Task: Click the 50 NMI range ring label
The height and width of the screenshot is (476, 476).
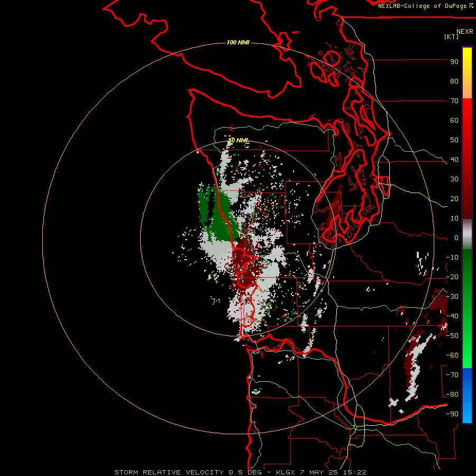Action: [239, 140]
